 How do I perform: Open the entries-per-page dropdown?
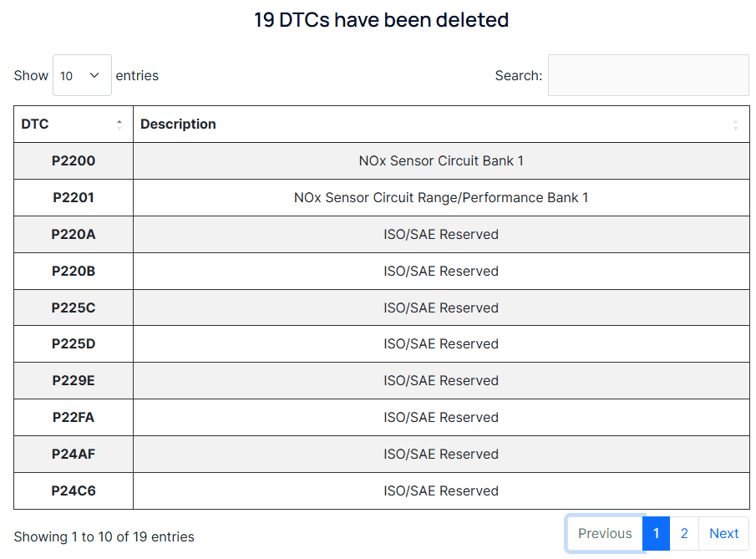pos(82,75)
